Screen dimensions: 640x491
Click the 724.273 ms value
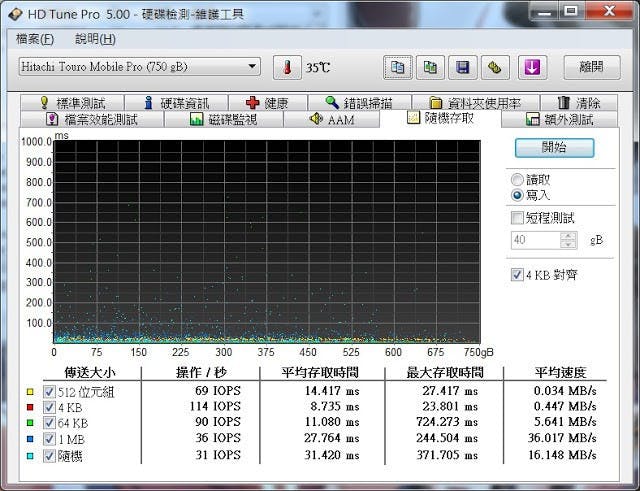447,422
